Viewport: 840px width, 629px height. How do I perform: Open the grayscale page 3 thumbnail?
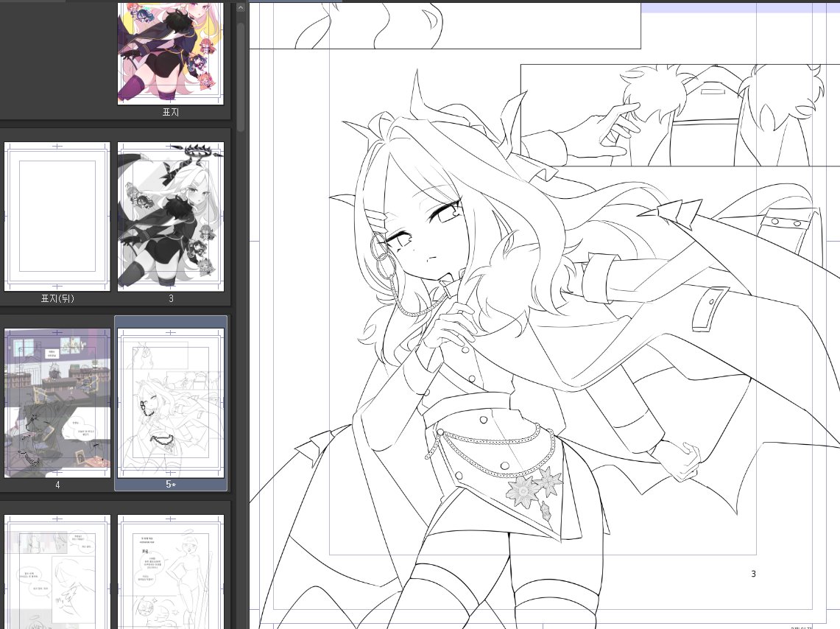pyautogui.click(x=170, y=217)
